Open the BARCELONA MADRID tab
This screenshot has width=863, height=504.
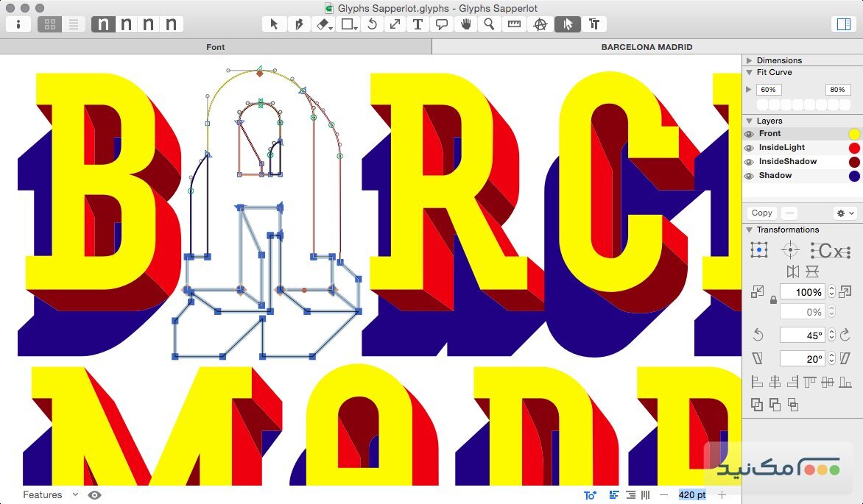[647, 47]
